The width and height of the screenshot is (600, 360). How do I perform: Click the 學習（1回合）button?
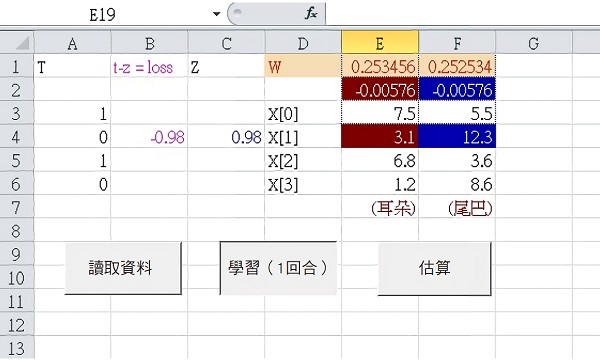pos(278,268)
